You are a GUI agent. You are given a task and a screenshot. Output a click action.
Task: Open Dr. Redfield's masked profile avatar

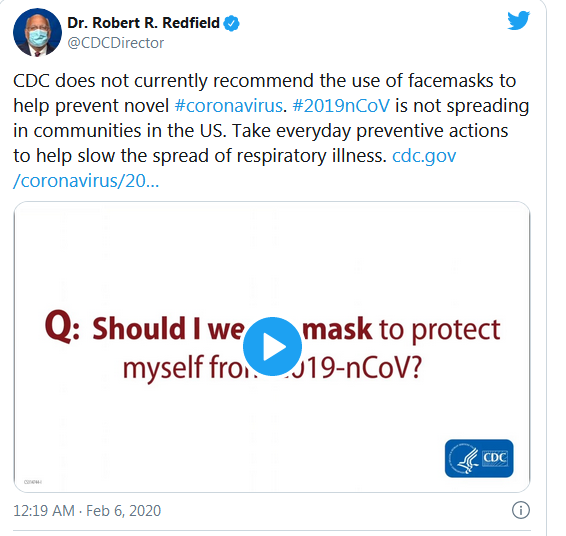coord(37,32)
